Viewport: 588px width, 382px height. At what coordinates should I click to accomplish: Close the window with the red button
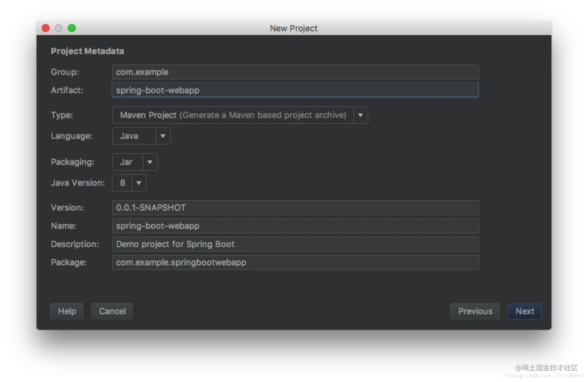pyautogui.click(x=45, y=28)
